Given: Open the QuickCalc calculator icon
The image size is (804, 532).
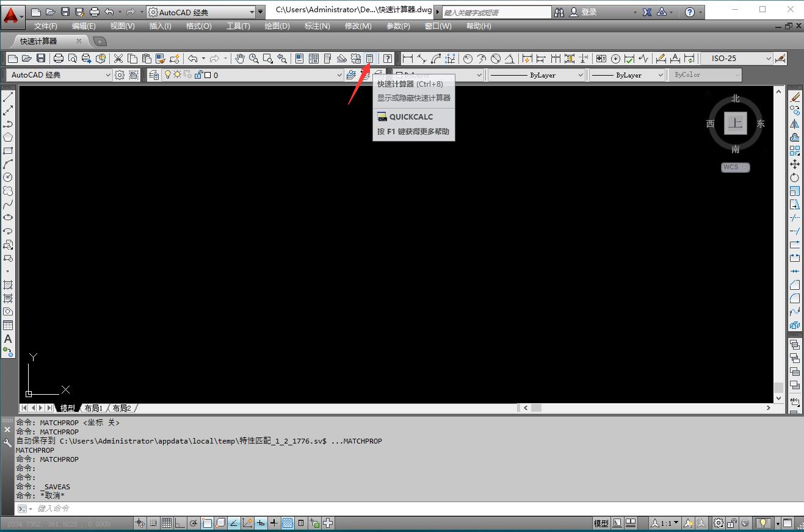Looking at the screenshot, I should 369,59.
